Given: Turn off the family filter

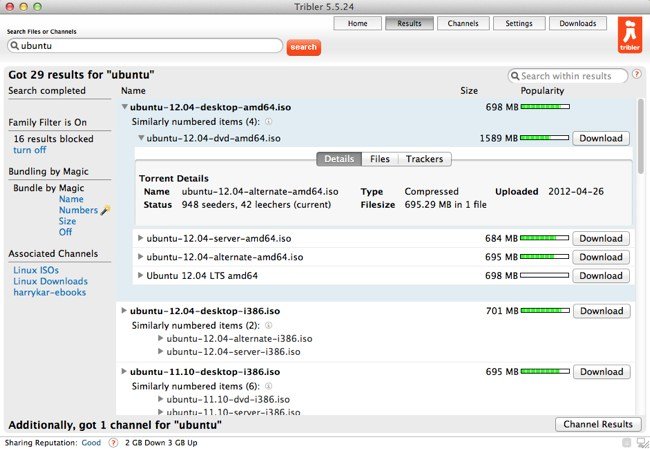Looking at the screenshot, I should click(x=29, y=150).
